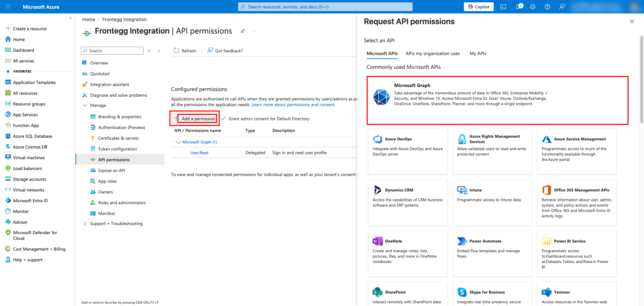
Task: Select Azure Rights Management Services card
Action: 492,151
